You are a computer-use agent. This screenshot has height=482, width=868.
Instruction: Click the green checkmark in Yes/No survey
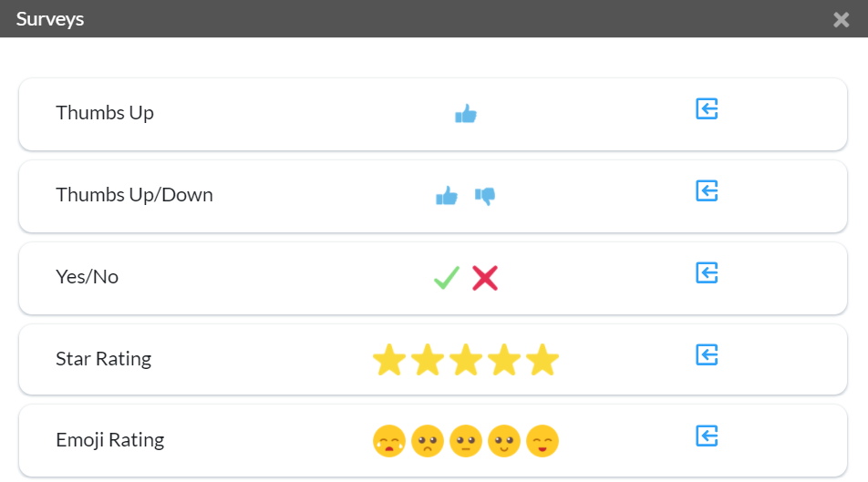[447, 277]
